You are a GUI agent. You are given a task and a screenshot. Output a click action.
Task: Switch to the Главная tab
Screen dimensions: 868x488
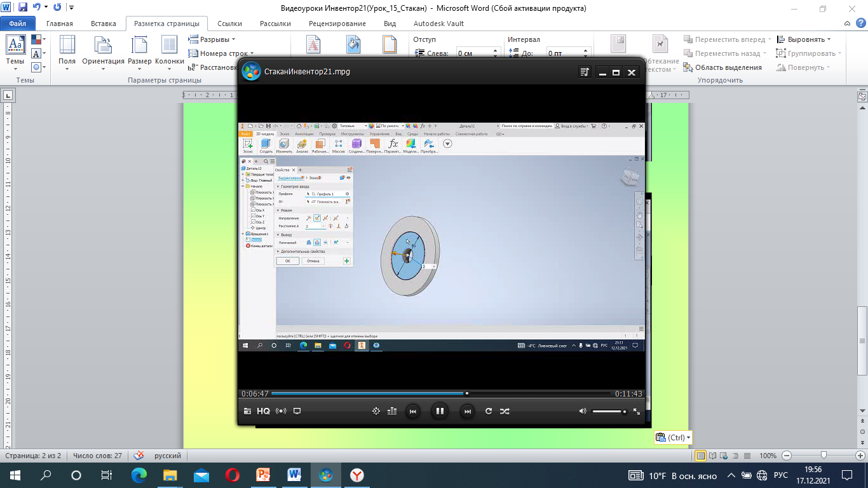point(60,24)
